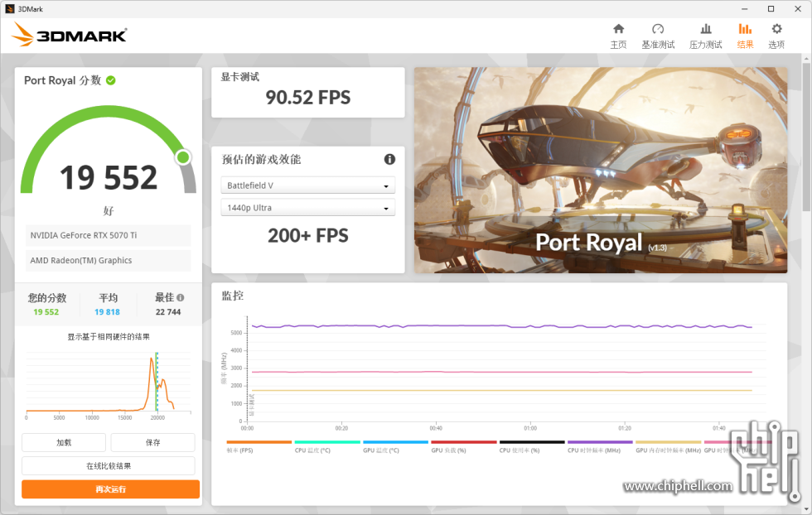This screenshot has width=812, height=515.
Task: Click the orange results (结果) chart icon
Action: pyautogui.click(x=744, y=30)
